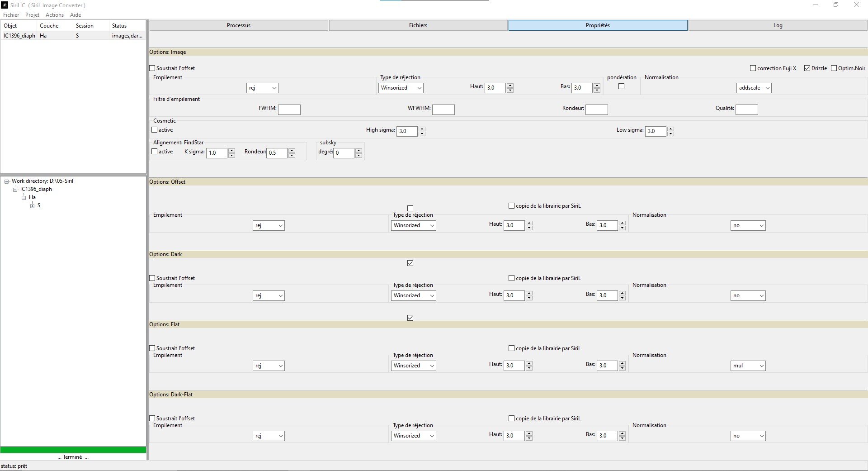Screen dimensions: 868x471
Task: Enable the correction Fuji X checkbox
Action: point(753,68)
